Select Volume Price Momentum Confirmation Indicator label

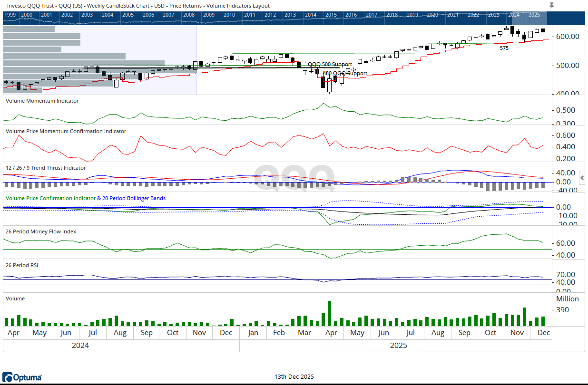click(x=66, y=131)
